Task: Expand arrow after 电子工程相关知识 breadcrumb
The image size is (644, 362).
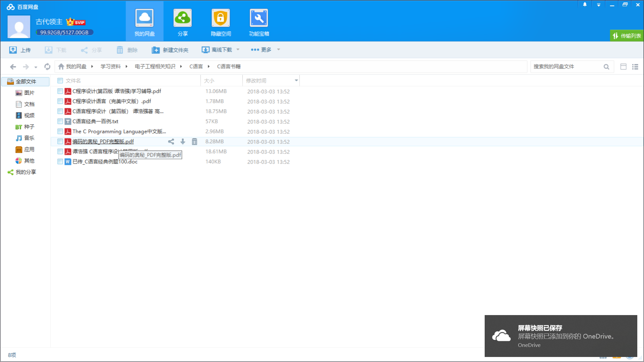Action: pyautogui.click(x=181, y=66)
